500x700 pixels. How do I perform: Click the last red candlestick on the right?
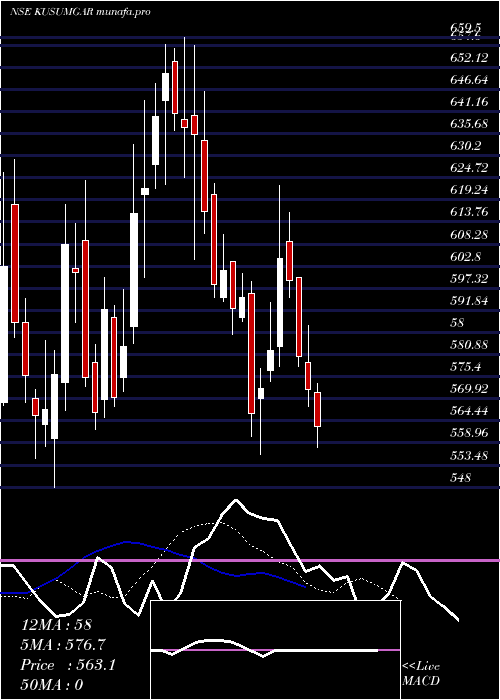[317, 409]
